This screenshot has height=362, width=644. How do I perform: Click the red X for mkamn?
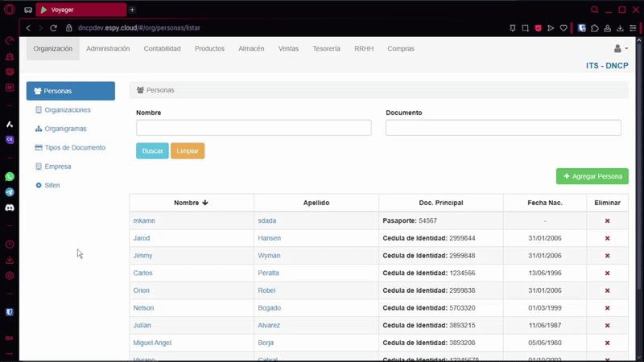pyautogui.click(x=607, y=220)
